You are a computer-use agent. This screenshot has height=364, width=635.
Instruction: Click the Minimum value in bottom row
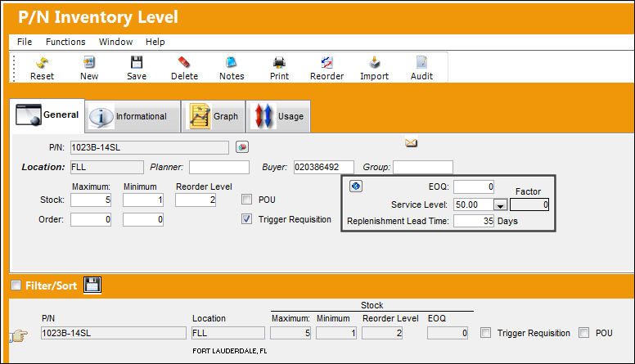336,333
